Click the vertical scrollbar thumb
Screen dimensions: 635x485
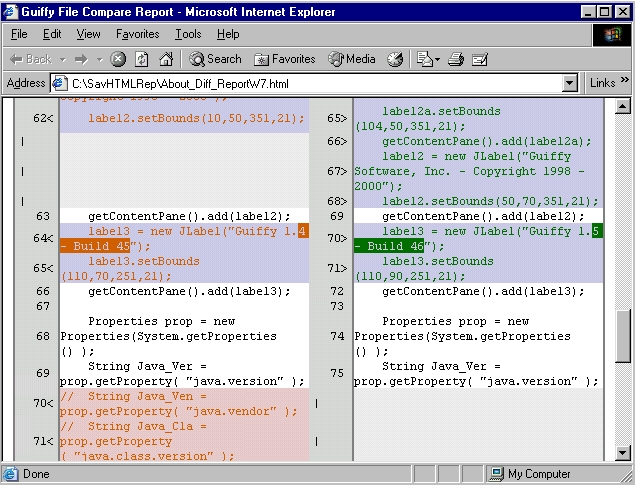(622, 336)
